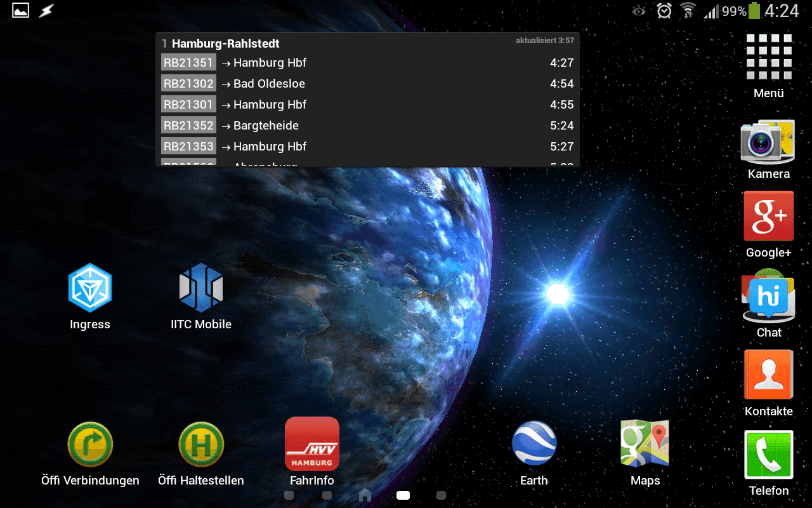Tap the alarm clock status icon
This screenshot has height=508, width=812.
coord(664,11)
